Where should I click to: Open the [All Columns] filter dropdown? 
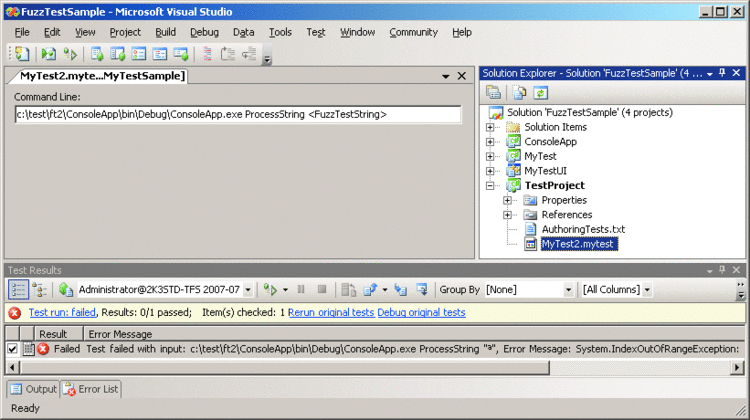(617, 289)
